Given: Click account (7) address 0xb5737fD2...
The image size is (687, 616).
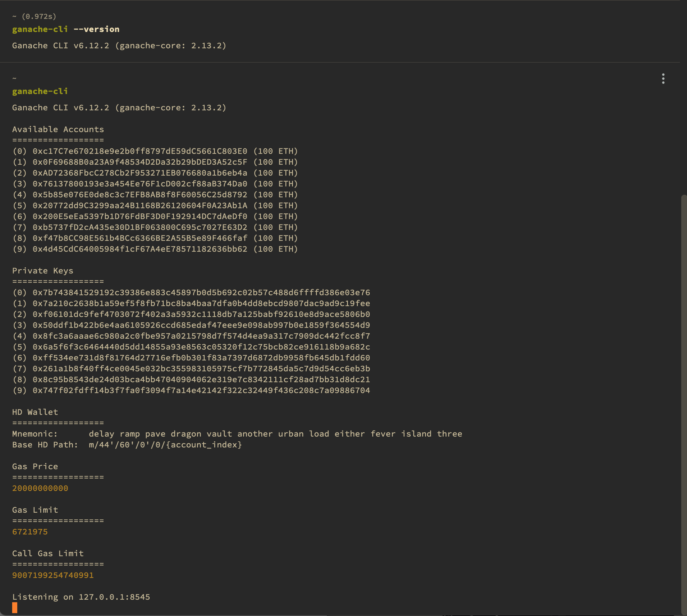Looking at the screenshot, I should click(x=140, y=227).
